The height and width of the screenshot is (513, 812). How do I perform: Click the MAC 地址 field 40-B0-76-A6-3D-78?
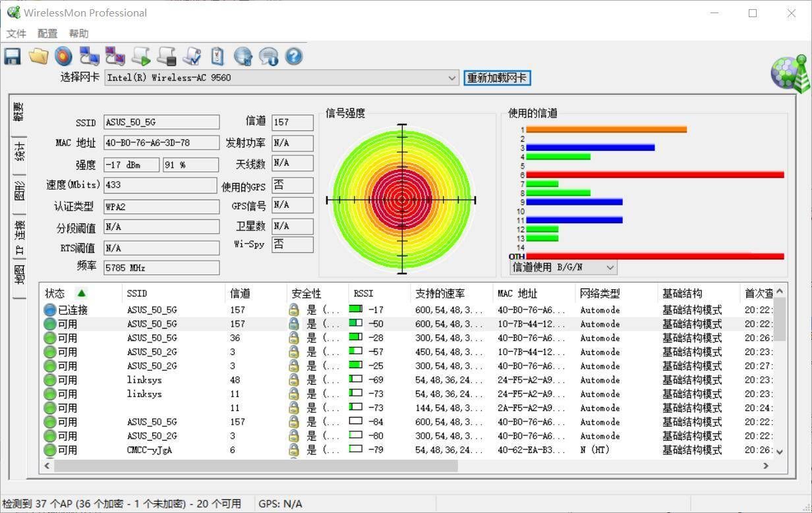coord(161,142)
